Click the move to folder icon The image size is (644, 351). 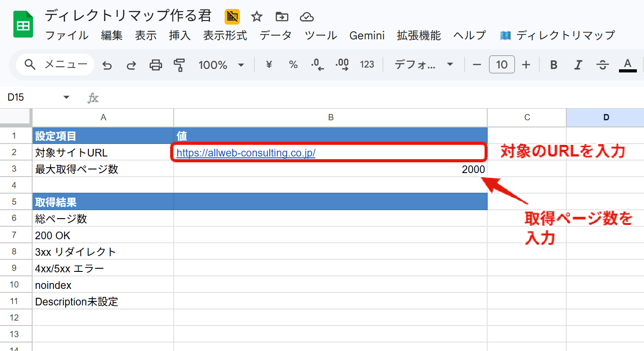(282, 17)
